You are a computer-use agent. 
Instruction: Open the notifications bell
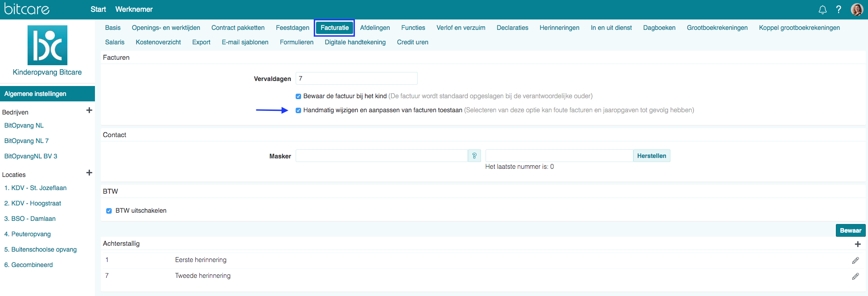click(x=822, y=10)
